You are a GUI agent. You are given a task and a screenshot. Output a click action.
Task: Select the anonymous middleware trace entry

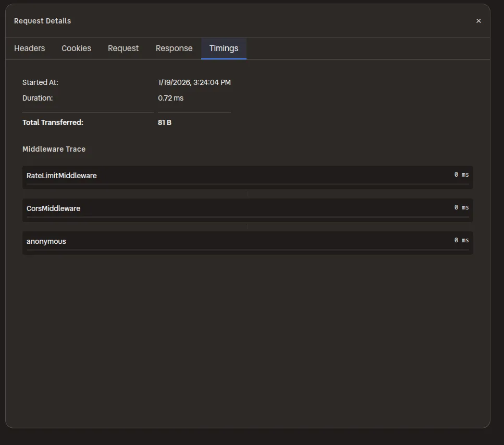pos(46,241)
